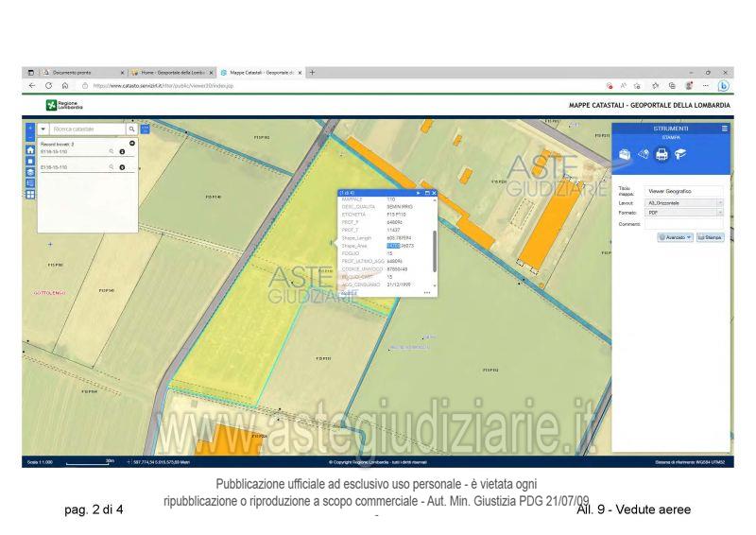This screenshot has height=535, width=756.
Task: Select the map marker tool in Strumenti panel
Action: tap(644, 154)
